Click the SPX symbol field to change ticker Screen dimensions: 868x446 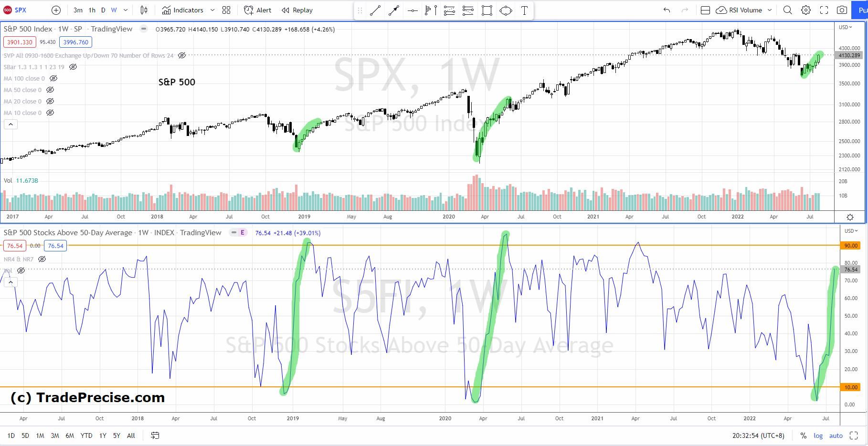(x=20, y=10)
